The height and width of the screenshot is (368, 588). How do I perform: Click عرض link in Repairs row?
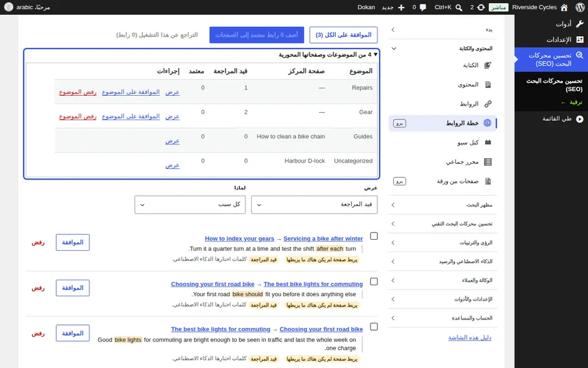click(173, 92)
